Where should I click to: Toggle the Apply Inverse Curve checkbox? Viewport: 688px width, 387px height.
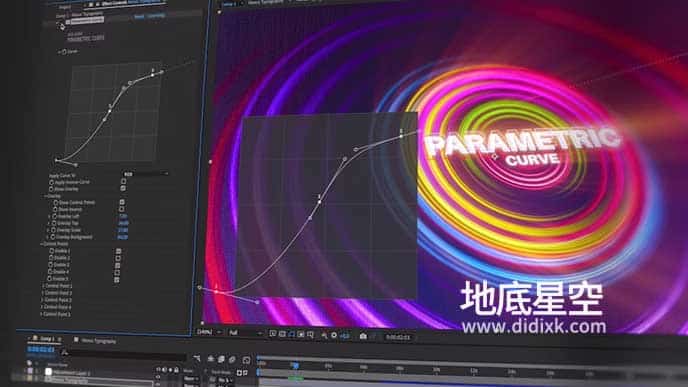click(x=123, y=182)
